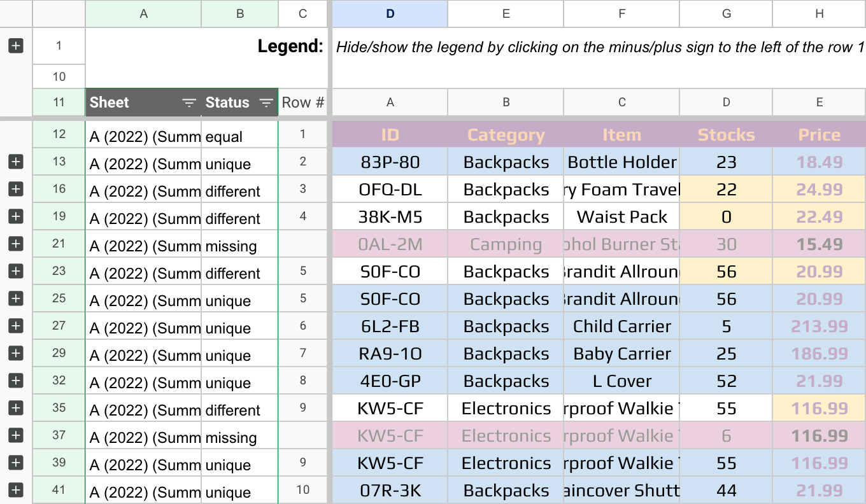The width and height of the screenshot is (866, 504).
Task: Expand the collapsed row group below row 13
Action: click(x=15, y=160)
